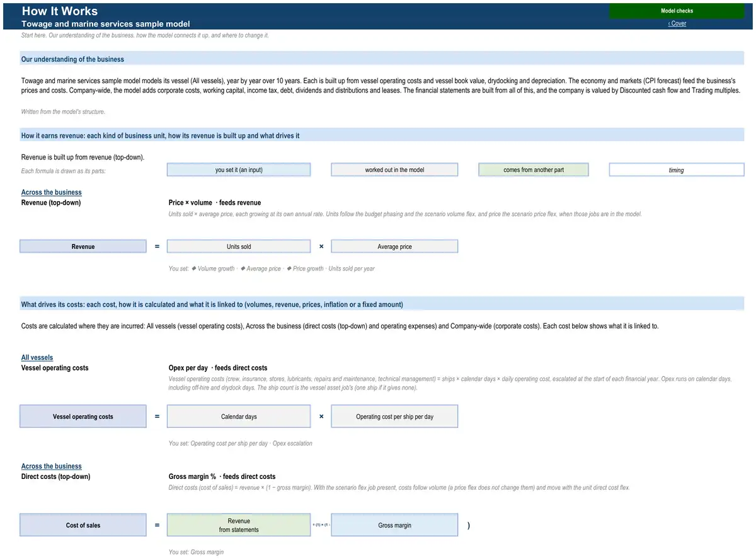Select the 'you set it (an input)' legend box
Image resolution: width=756 pixels, height=559 pixels.
point(239,170)
